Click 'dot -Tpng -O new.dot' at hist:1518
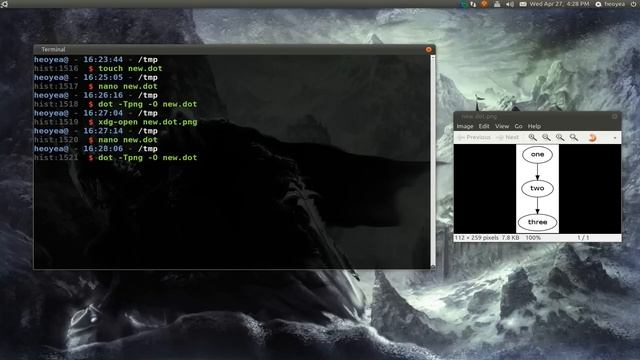This screenshot has width=640, height=360. click(148, 104)
